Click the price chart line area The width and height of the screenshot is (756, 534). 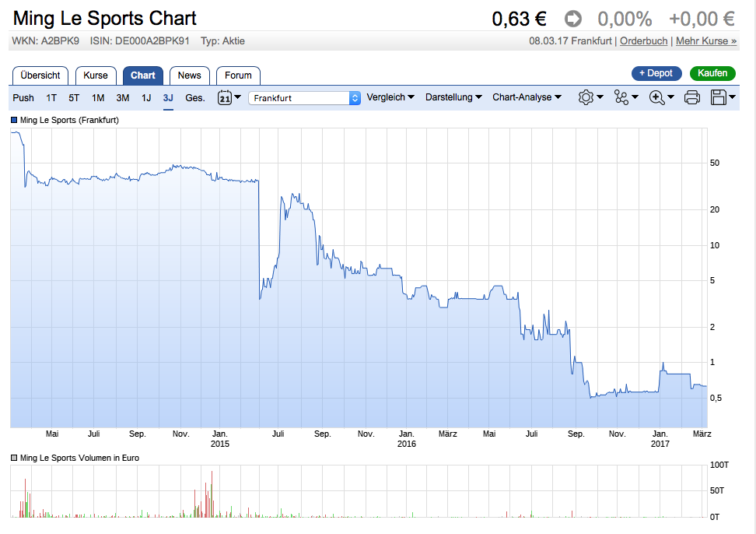point(359,278)
